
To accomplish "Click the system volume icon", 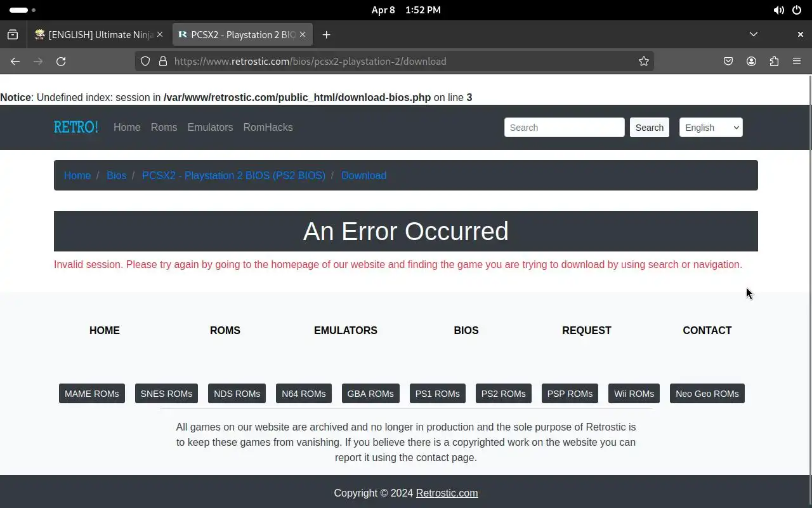I will tap(778, 10).
